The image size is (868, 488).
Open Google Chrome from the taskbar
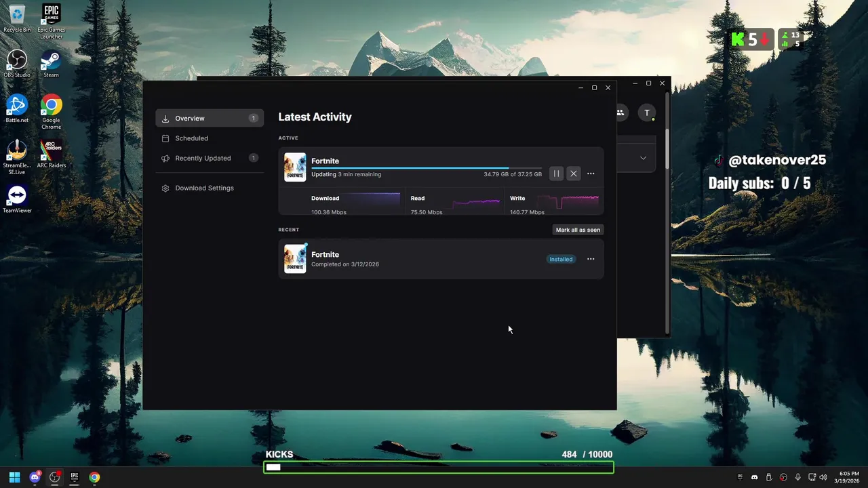94,477
